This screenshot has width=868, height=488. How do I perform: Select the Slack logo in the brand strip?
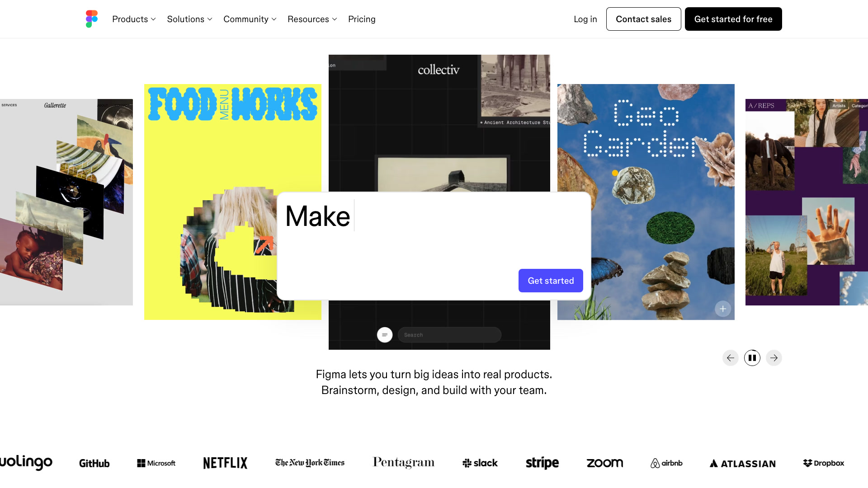click(x=479, y=463)
